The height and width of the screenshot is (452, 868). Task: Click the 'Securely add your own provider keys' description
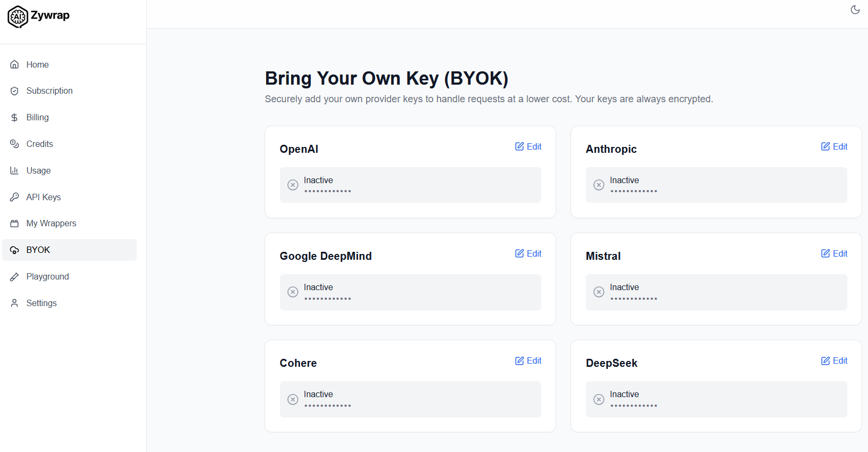tap(489, 99)
